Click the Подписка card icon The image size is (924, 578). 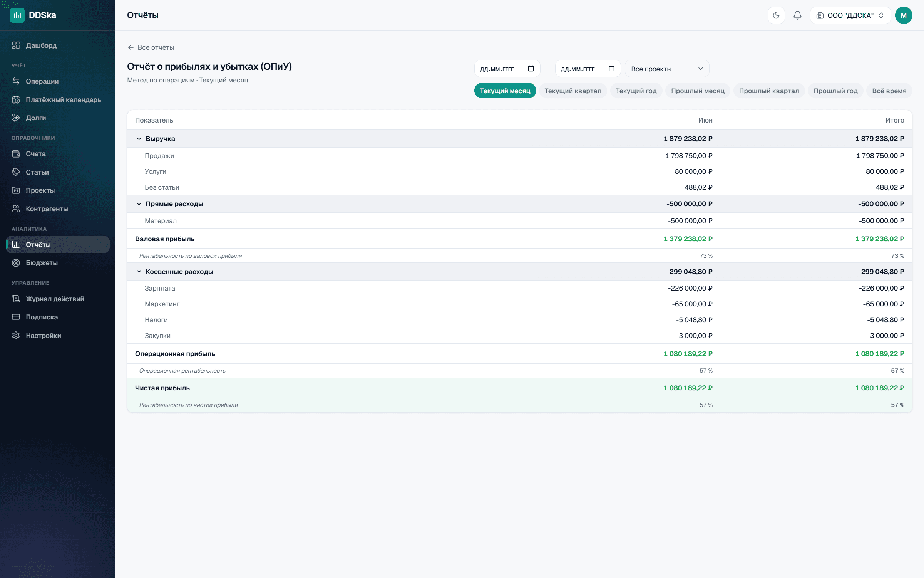coord(16,317)
